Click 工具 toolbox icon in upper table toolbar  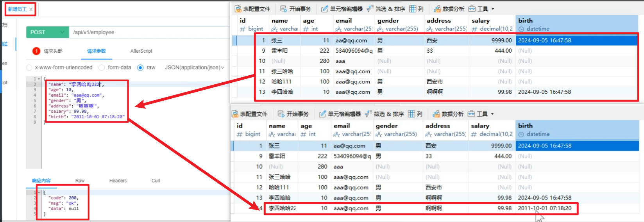click(472, 9)
